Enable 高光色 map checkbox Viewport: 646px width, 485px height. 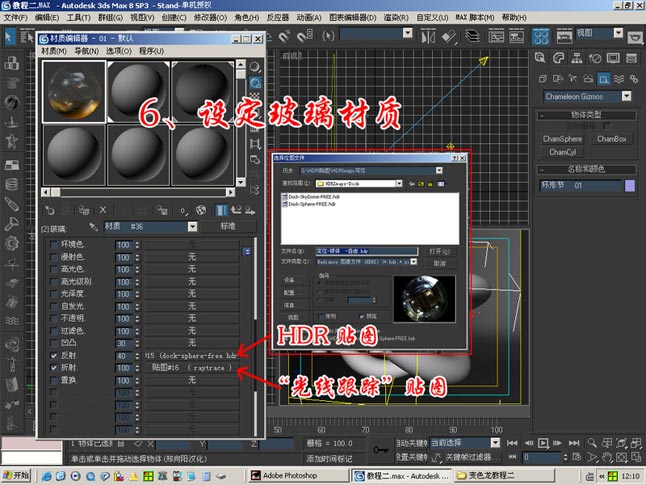click(54, 269)
